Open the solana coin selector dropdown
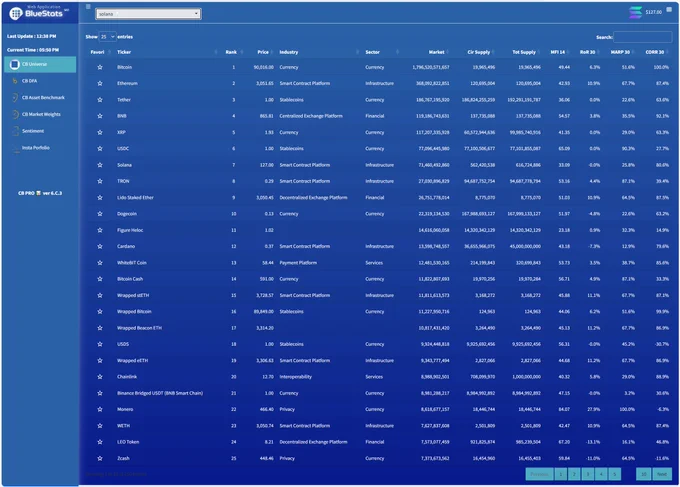680x487 pixels. coord(148,14)
